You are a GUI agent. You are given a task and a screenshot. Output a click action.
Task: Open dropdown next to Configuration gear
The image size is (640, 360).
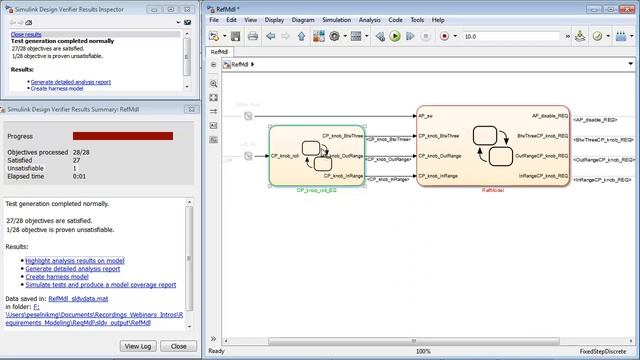(345, 36)
